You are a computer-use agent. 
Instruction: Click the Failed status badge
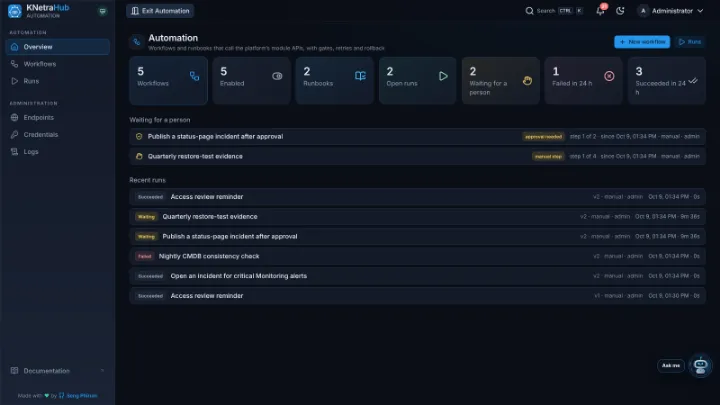tap(145, 256)
